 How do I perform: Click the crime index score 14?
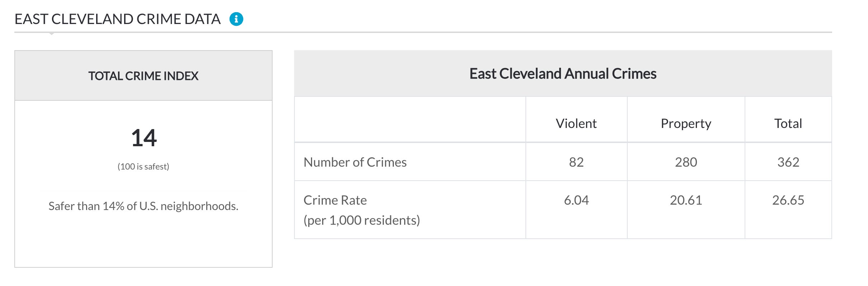click(143, 138)
